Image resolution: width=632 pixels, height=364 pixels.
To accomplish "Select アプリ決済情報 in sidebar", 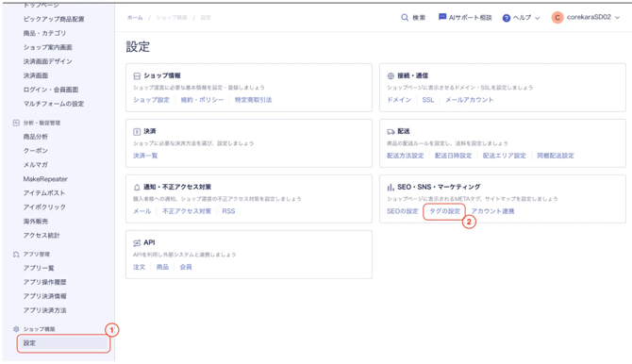I will click(x=44, y=296).
